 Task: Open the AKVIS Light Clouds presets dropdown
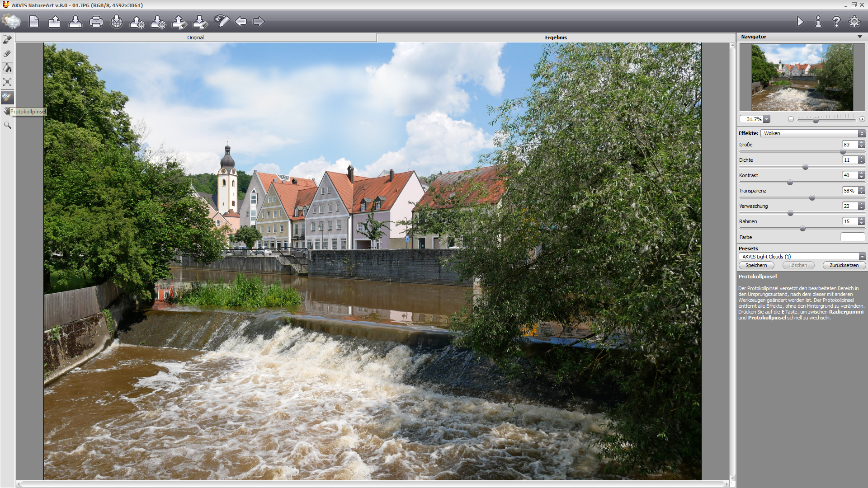[x=802, y=257]
